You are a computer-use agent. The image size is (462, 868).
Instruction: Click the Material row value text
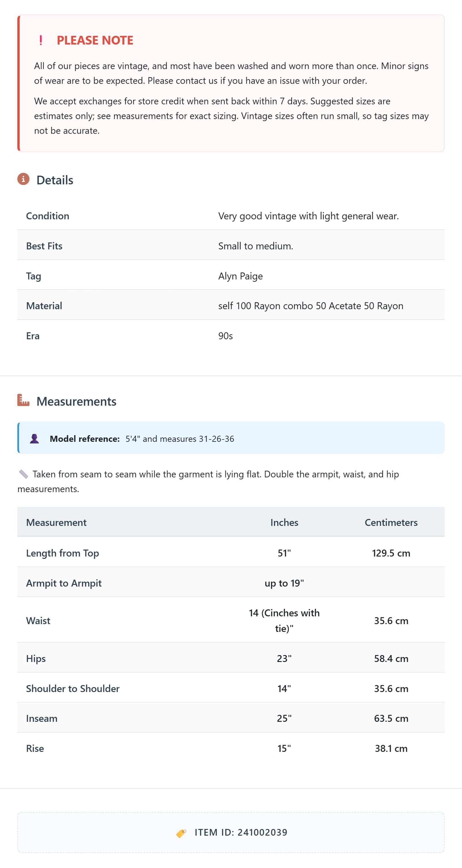(311, 306)
